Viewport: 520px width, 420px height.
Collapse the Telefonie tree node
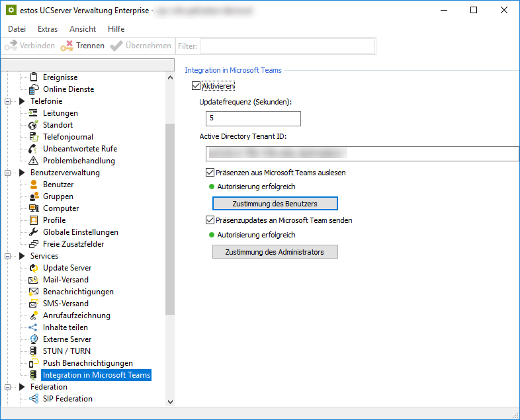point(8,101)
